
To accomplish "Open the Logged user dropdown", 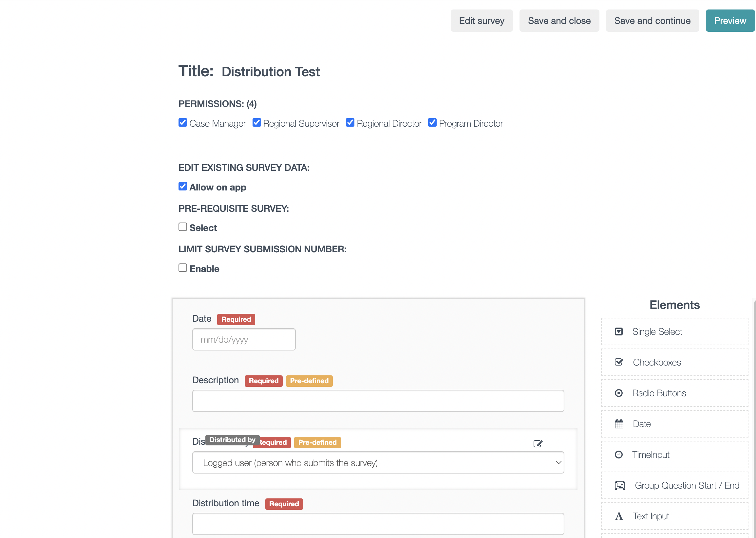I will 378,462.
